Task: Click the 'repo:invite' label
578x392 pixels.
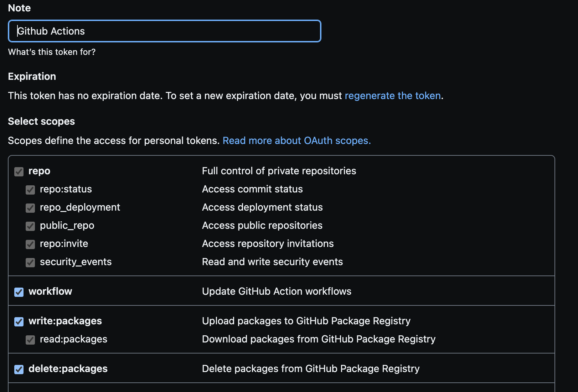Action: [x=64, y=243]
